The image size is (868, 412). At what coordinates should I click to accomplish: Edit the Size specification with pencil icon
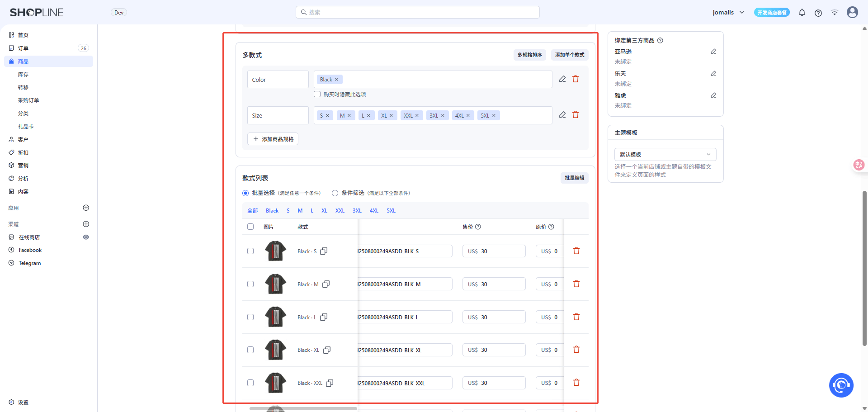[x=562, y=115]
